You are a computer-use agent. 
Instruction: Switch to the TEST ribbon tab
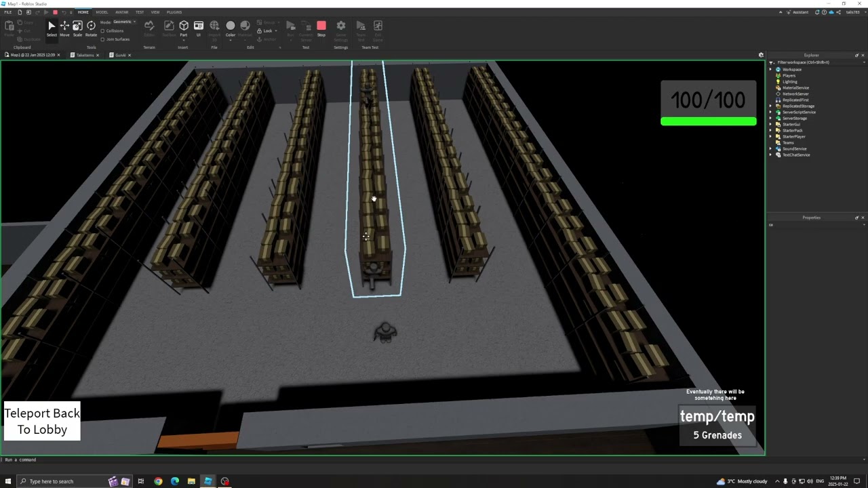[x=140, y=12]
